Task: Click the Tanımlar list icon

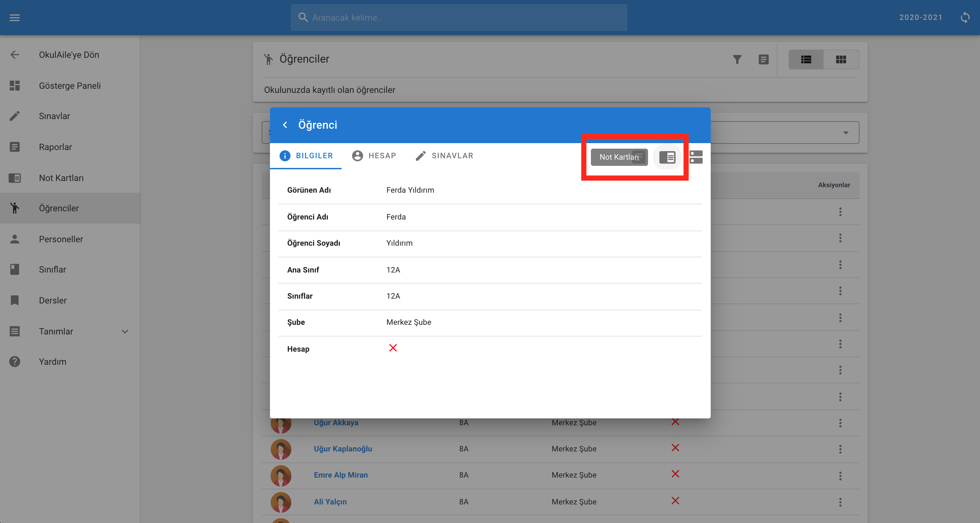Action: 14,331
